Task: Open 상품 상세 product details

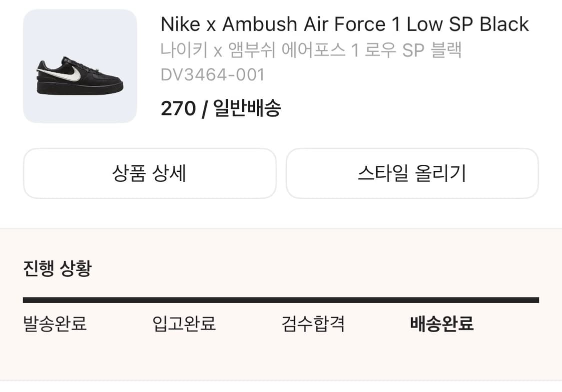Action: pos(149,173)
